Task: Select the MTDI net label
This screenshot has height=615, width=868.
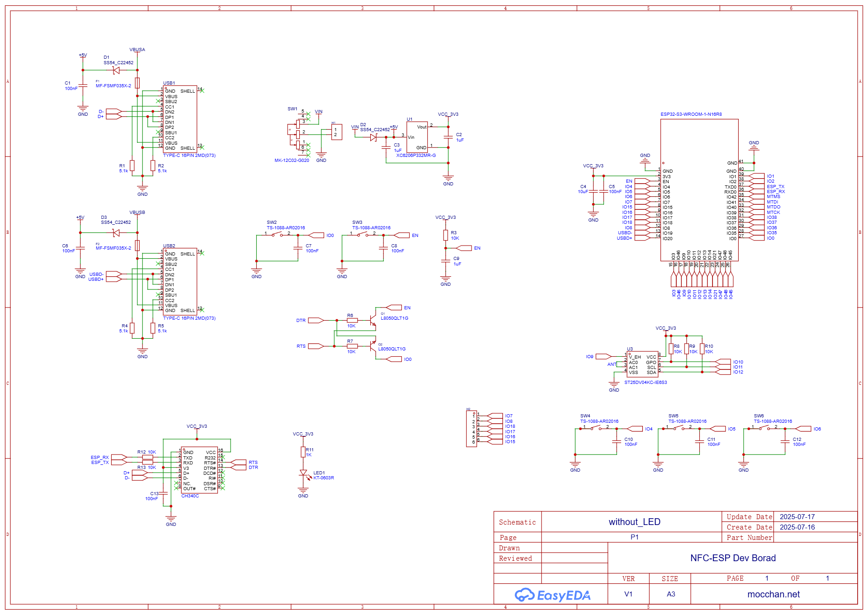Action: coord(773,202)
